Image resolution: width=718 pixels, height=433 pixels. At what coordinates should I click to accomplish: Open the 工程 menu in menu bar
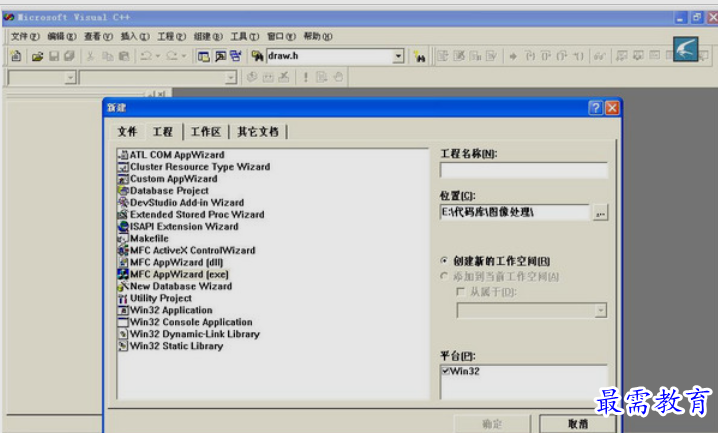click(x=171, y=36)
